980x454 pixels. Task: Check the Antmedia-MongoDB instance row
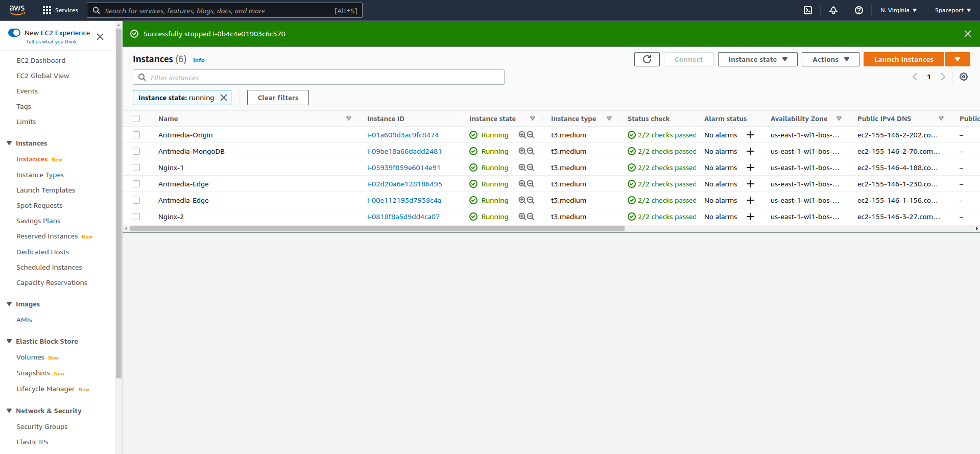136,151
